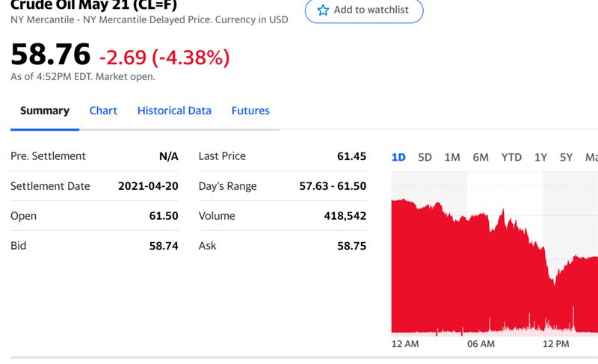Go to the Futures tab

[x=250, y=111]
